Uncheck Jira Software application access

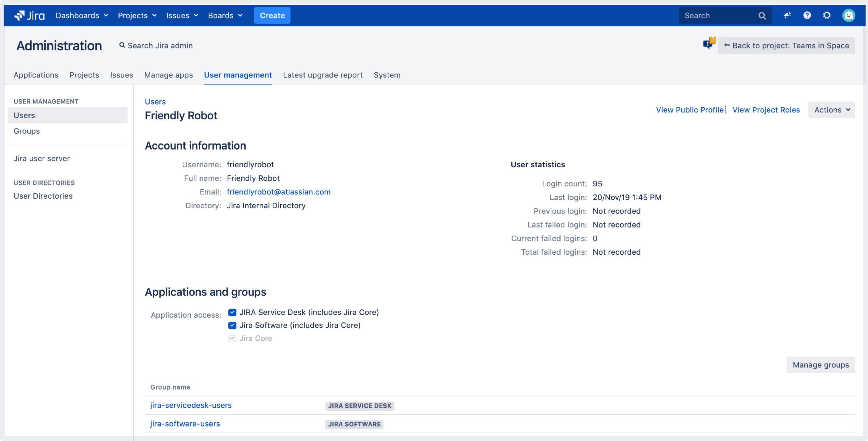(x=232, y=325)
